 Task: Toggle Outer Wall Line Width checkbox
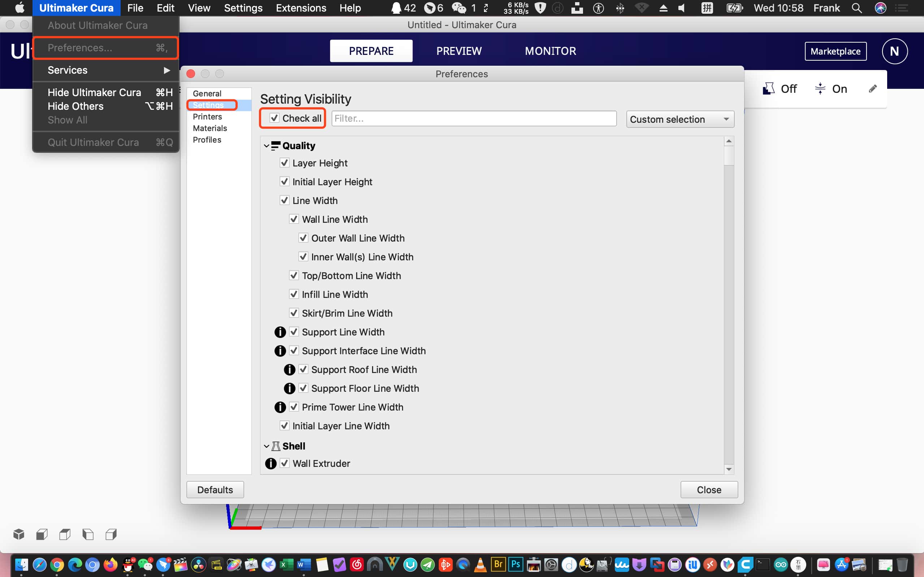303,238
